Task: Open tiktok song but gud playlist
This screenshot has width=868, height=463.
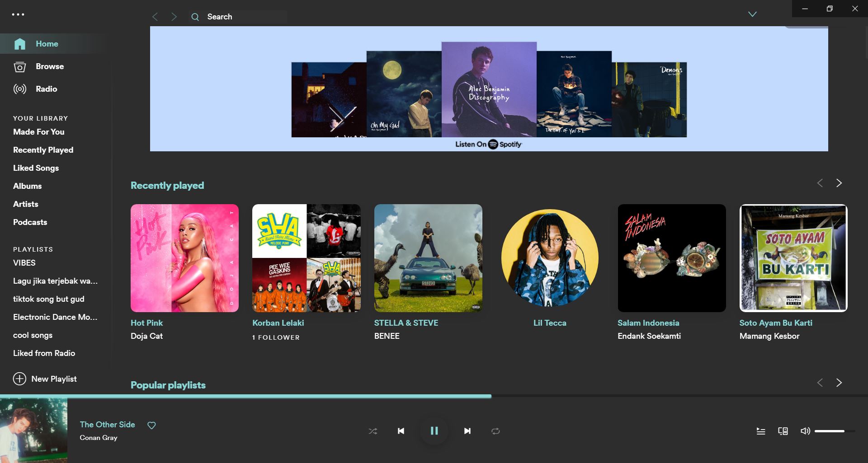Action: click(49, 299)
